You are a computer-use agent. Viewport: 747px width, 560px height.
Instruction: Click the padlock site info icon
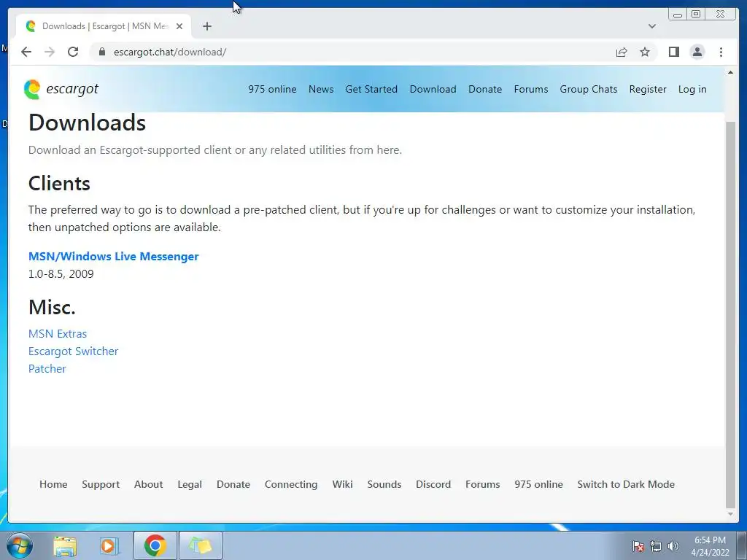[101, 52]
